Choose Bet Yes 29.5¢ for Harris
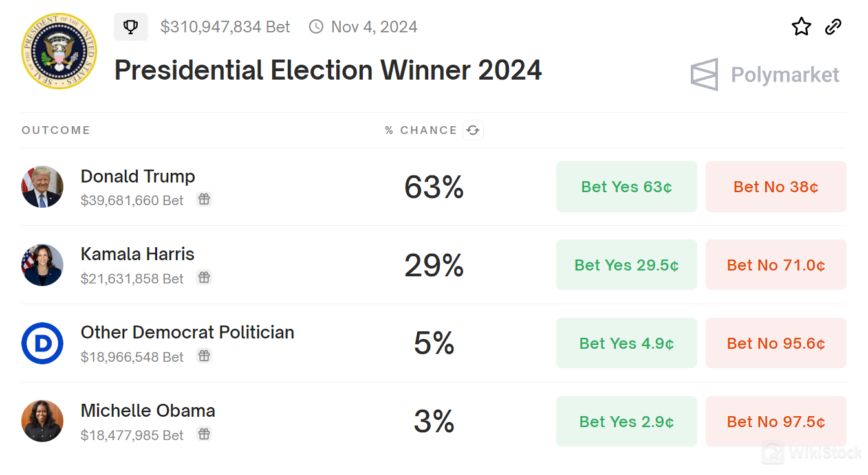 pyautogui.click(x=626, y=265)
